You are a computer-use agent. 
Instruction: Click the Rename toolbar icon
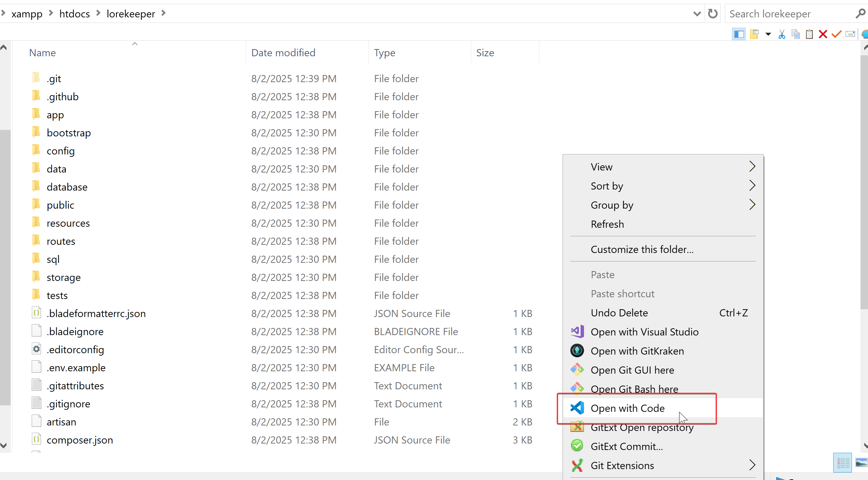coord(850,34)
